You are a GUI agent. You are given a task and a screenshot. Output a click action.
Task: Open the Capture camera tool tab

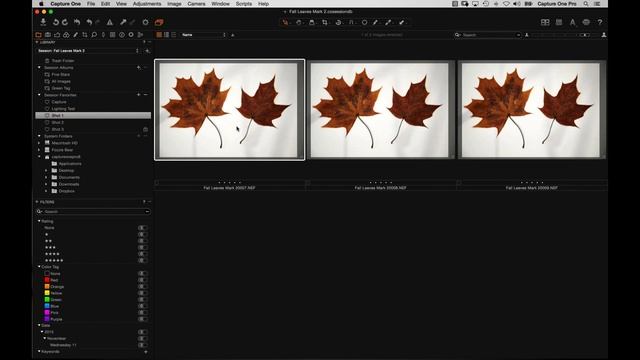pos(48,35)
